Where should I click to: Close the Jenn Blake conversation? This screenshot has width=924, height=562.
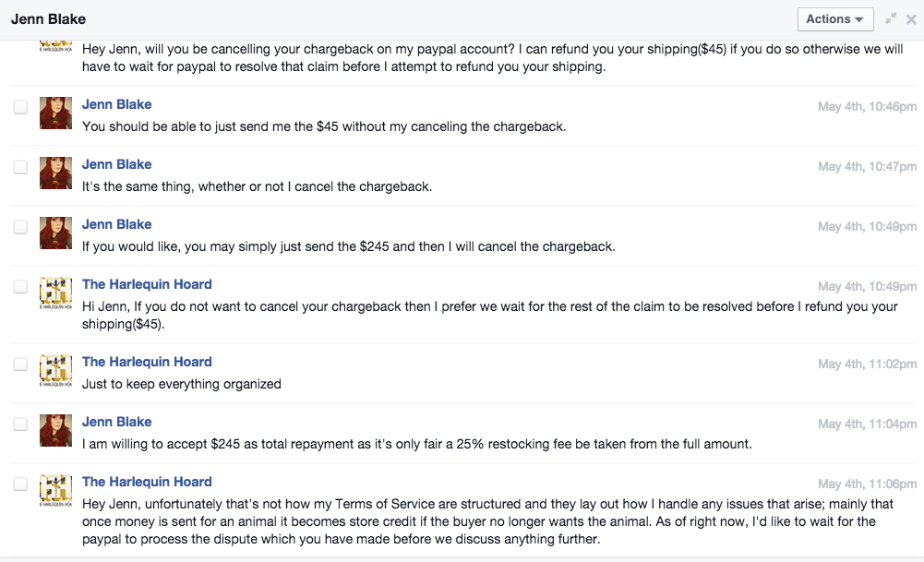tap(911, 19)
